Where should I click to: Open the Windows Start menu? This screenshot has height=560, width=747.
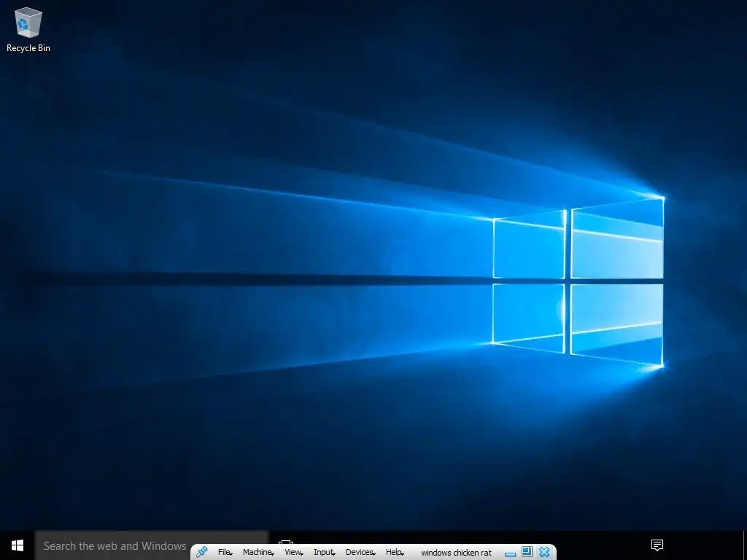(x=18, y=545)
